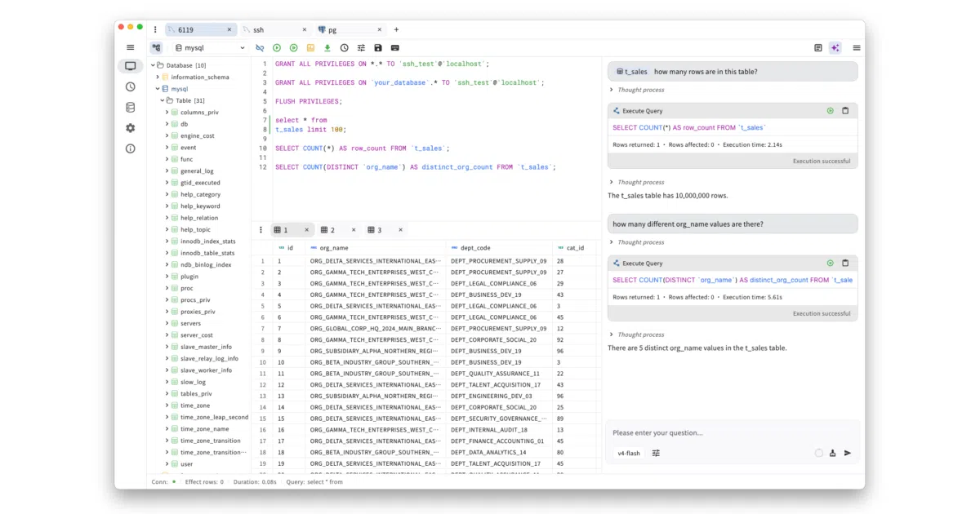Click the question input field in chat

tap(733, 432)
